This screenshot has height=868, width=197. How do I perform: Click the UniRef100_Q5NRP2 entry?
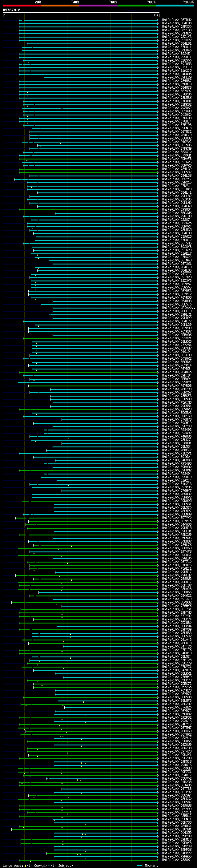pos(177,498)
